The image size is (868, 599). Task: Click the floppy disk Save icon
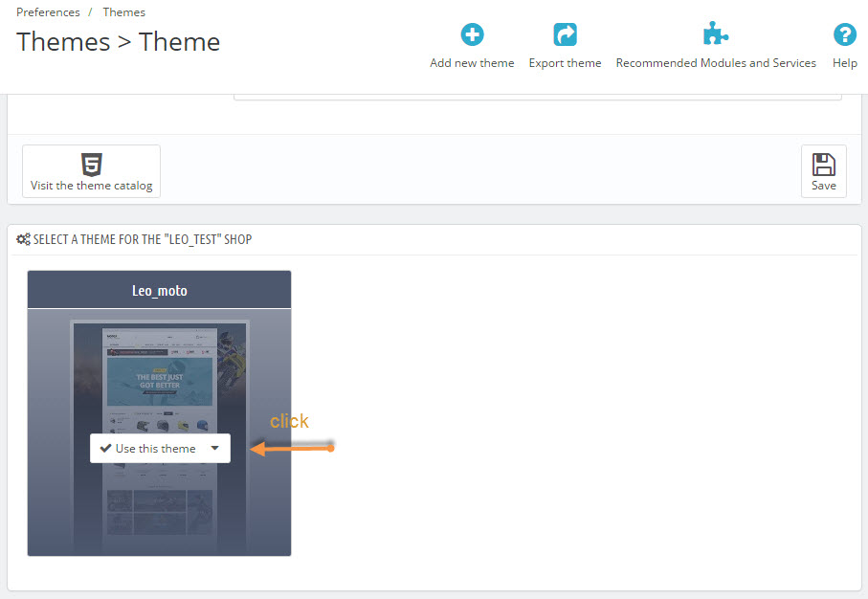[x=824, y=165]
